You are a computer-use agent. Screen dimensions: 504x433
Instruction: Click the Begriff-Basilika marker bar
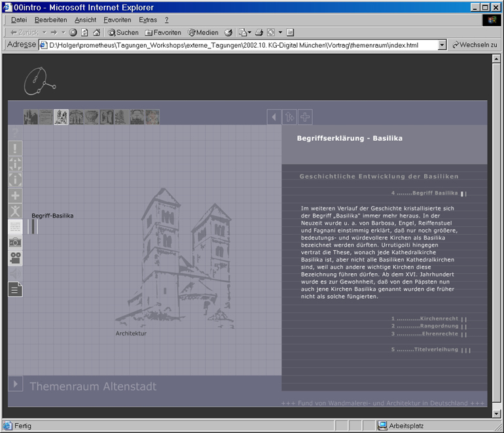pos(34,227)
